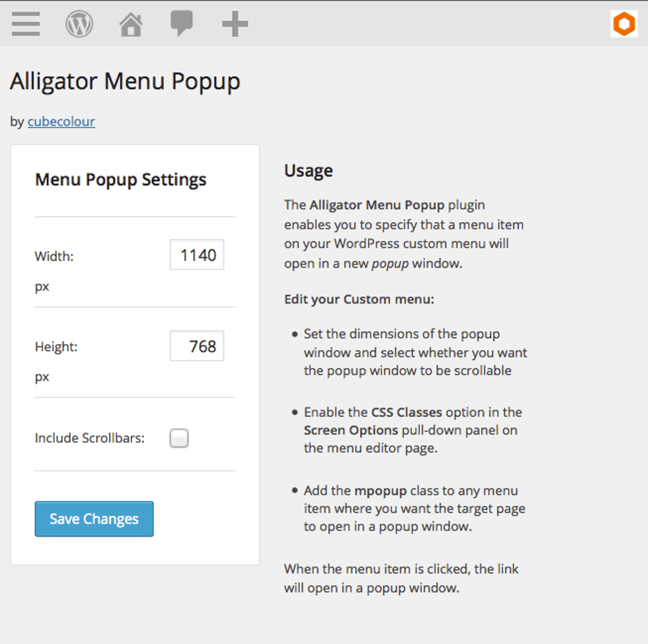This screenshot has width=648, height=644.
Task: Select the Width input field
Action: pyautogui.click(x=196, y=254)
